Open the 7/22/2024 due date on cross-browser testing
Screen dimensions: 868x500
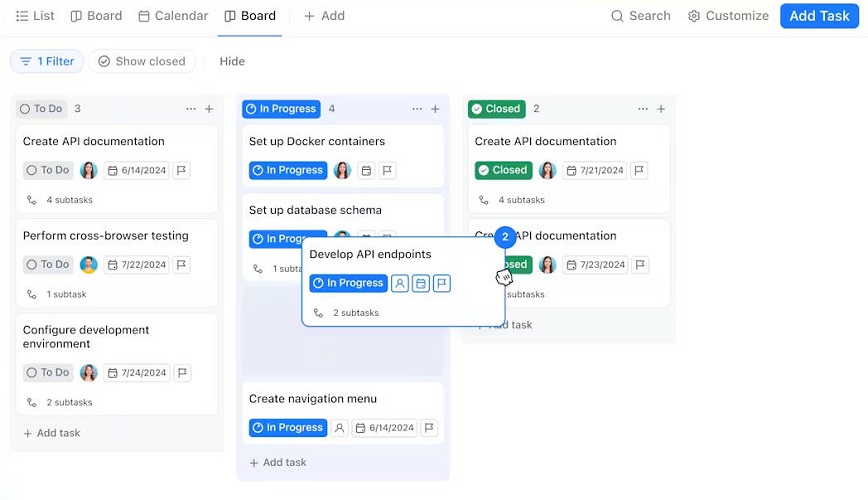136,265
